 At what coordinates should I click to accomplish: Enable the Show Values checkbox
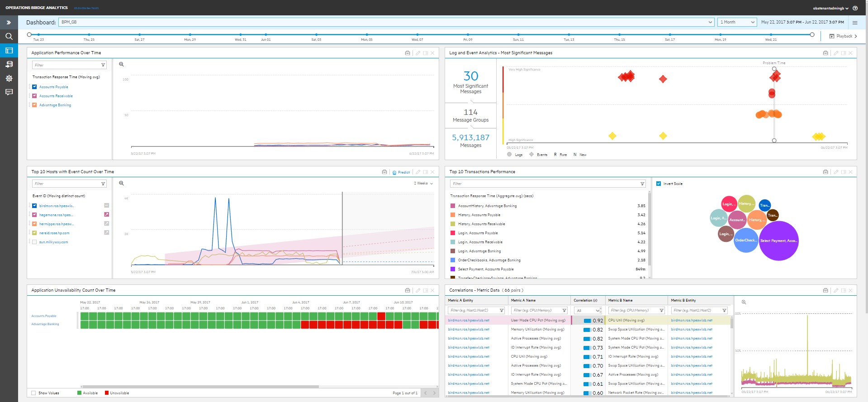[34, 393]
